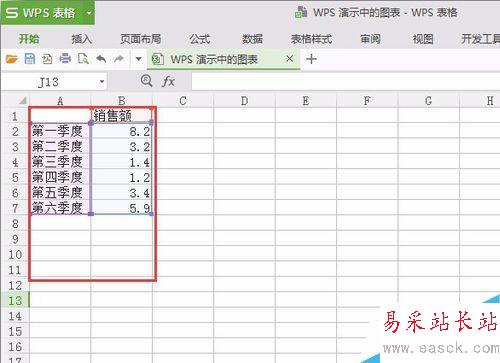Open the 开发工具 ribbon tab

[480, 39]
